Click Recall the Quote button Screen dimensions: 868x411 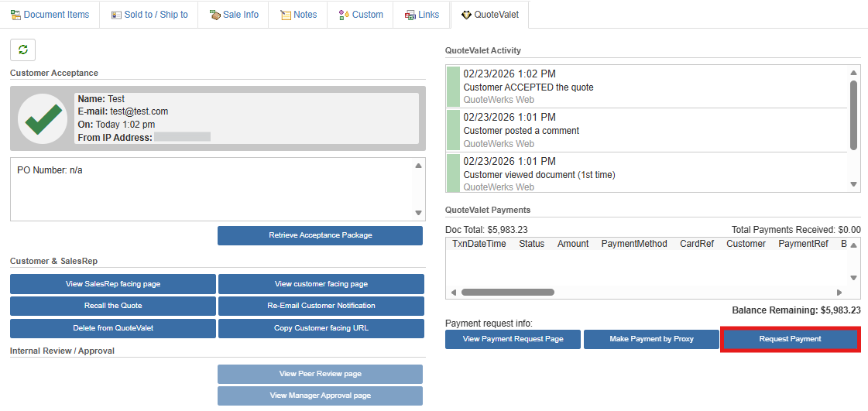pyautogui.click(x=113, y=306)
